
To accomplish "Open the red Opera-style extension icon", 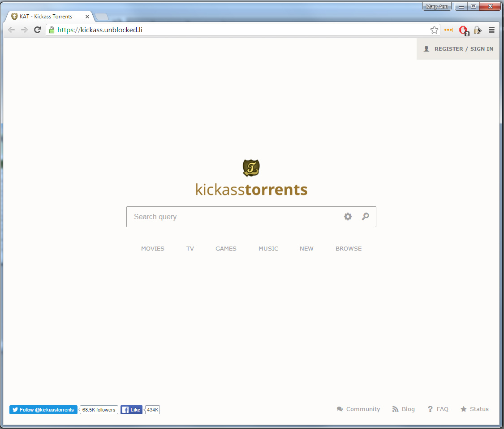I will (464, 30).
